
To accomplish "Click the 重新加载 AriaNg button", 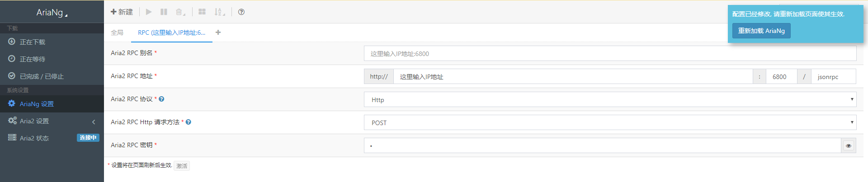I will tap(761, 31).
